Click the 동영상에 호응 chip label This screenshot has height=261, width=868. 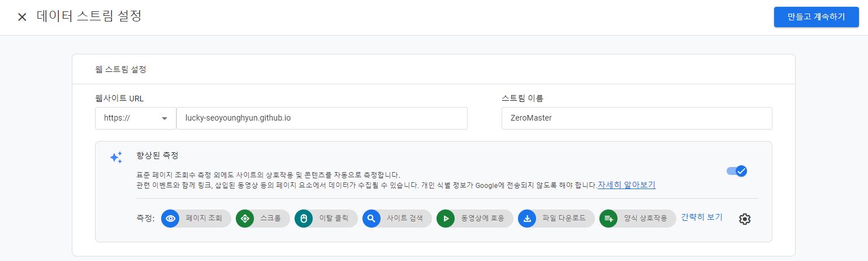point(483,219)
